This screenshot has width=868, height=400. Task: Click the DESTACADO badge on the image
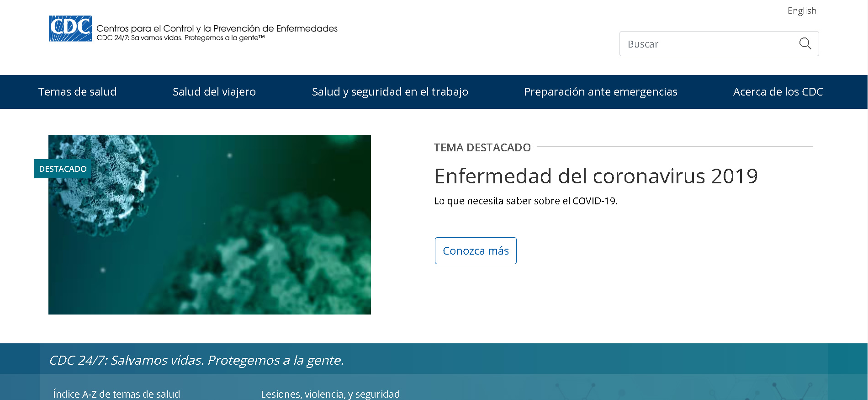(63, 169)
